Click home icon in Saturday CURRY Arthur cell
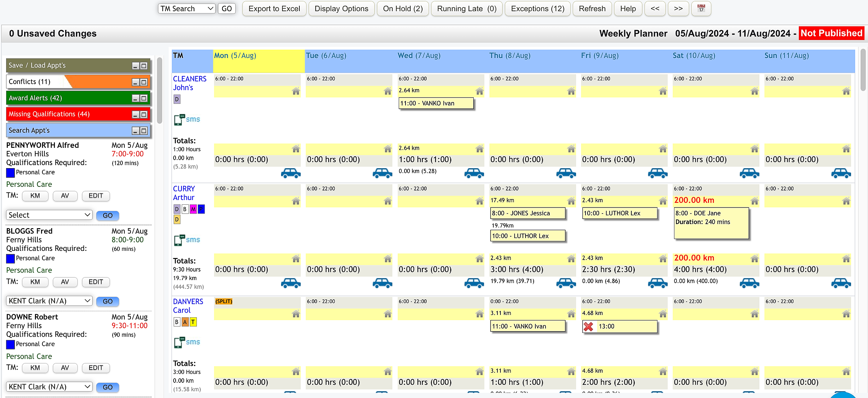This screenshot has width=868, height=398. click(x=754, y=201)
